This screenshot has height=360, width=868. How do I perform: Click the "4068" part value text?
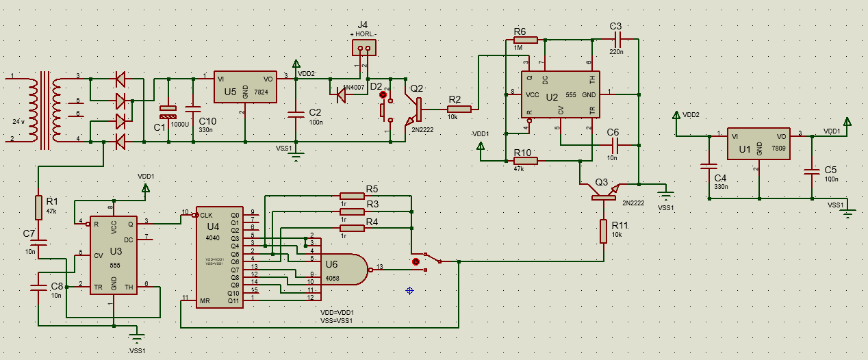(332, 278)
